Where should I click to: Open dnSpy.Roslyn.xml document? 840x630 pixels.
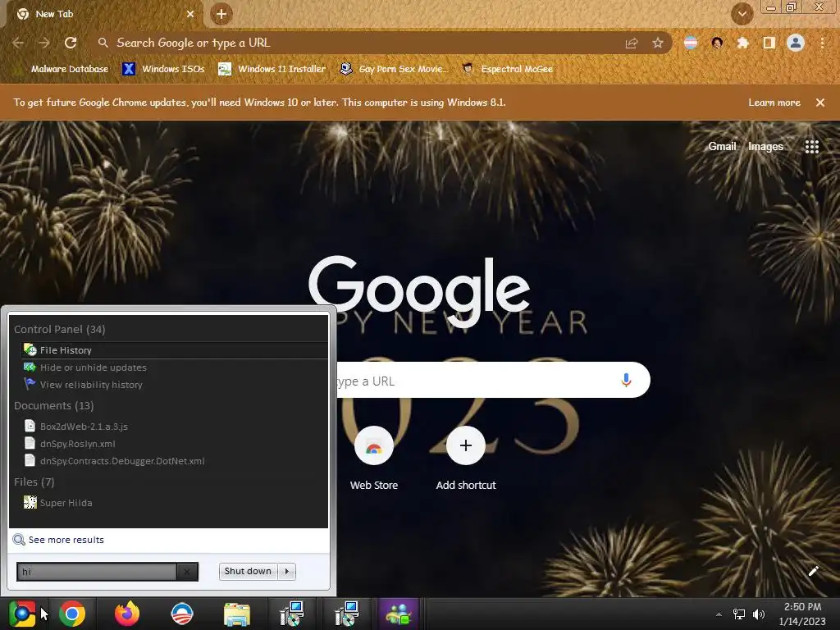(174, 444)
